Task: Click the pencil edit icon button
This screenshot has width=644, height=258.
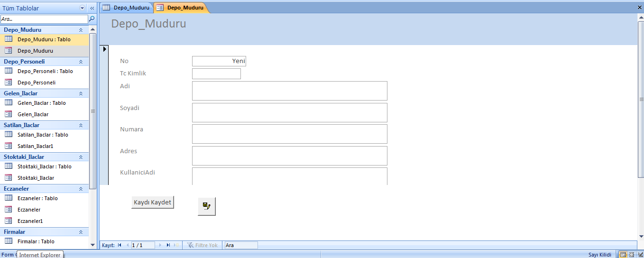Action: point(206,206)
